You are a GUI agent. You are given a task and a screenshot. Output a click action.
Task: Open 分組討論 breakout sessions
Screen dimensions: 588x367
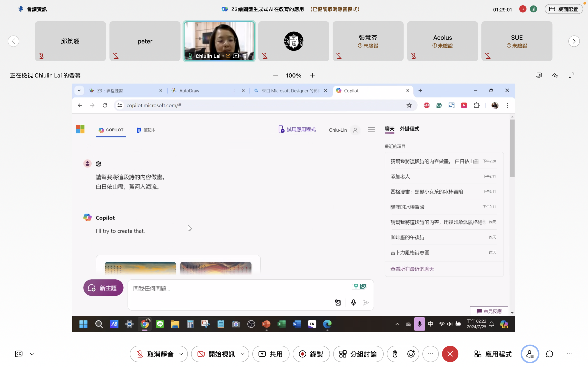(x=358, y=354)
